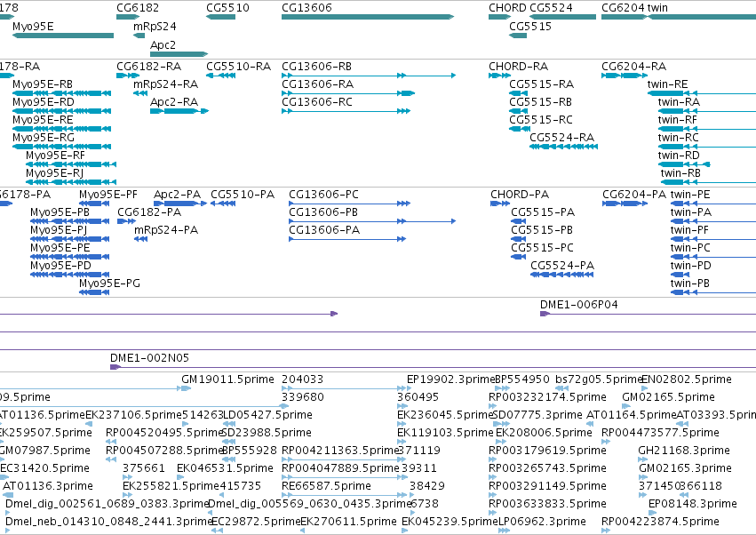The image size is (756, 535).
Task: Click the CG5510-PA protein label
Action: tap(243, 195)
